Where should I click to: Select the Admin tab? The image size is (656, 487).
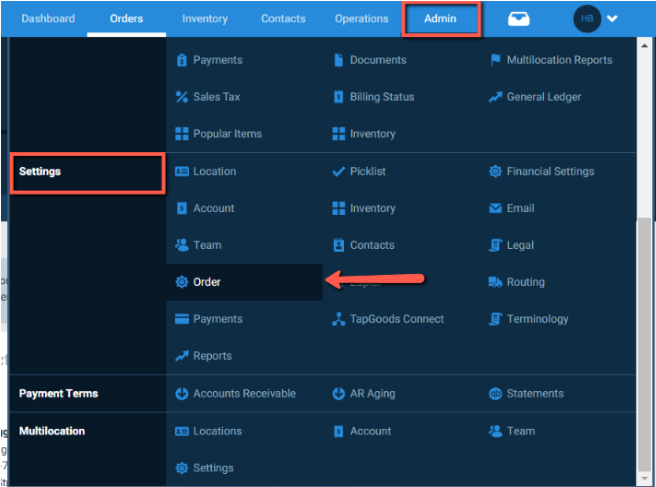[x=441, y=18]
